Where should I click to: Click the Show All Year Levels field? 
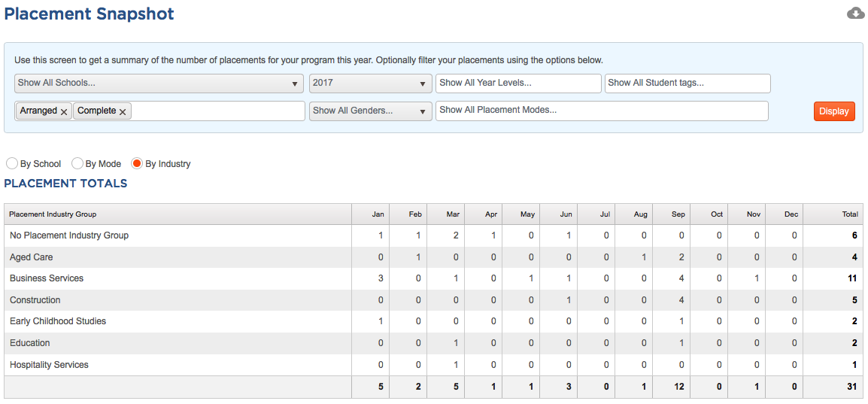coord(518,83)
